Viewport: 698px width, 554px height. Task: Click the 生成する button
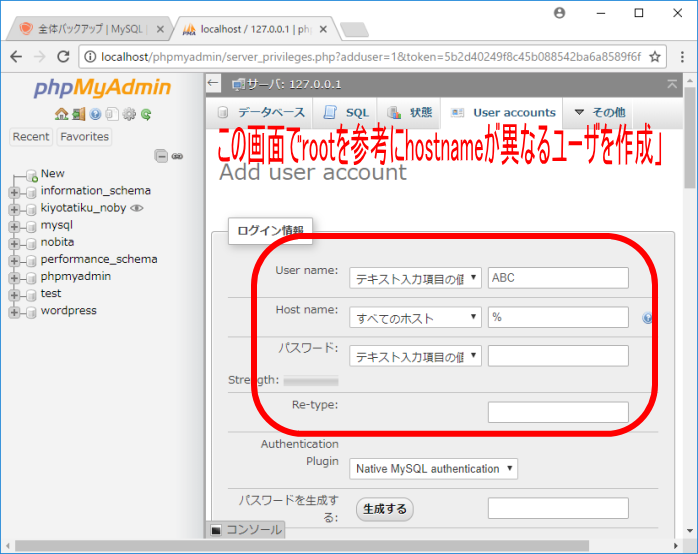pos(385,509)
